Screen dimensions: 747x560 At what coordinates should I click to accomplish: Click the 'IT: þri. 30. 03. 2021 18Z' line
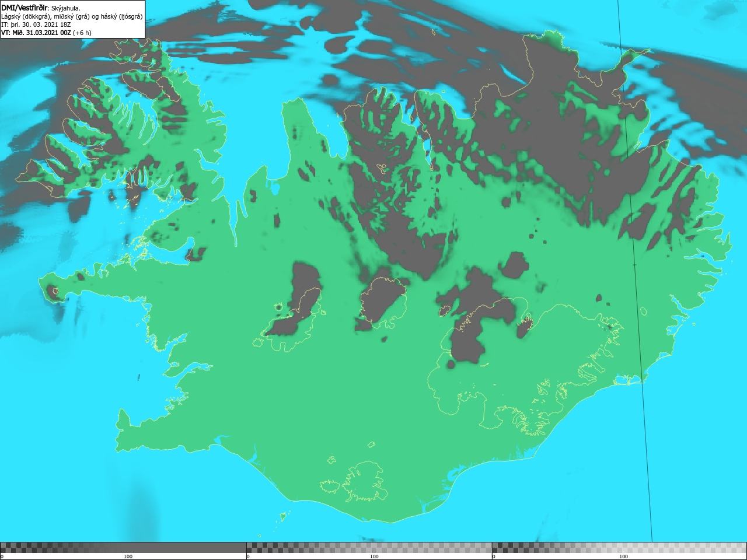click(36, 24)
